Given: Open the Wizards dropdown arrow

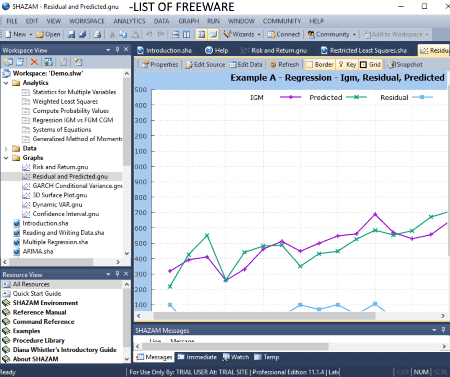Looking at the screenshot, I should point(259,34).
